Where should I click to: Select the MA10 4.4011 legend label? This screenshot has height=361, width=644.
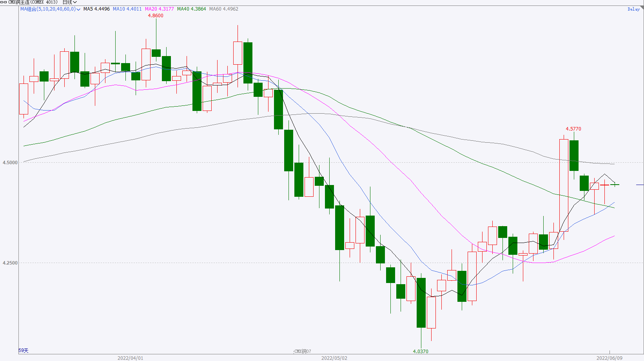[x=127, y=9]
